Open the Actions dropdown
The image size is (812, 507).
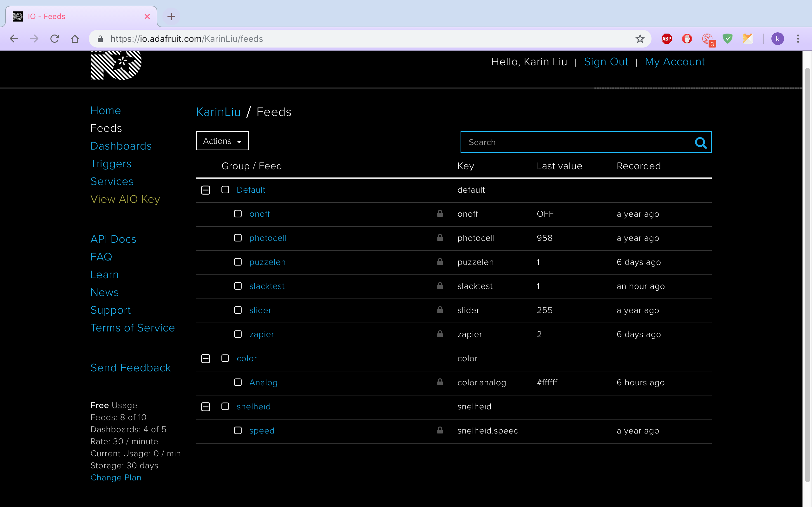(x=222, y=141)
